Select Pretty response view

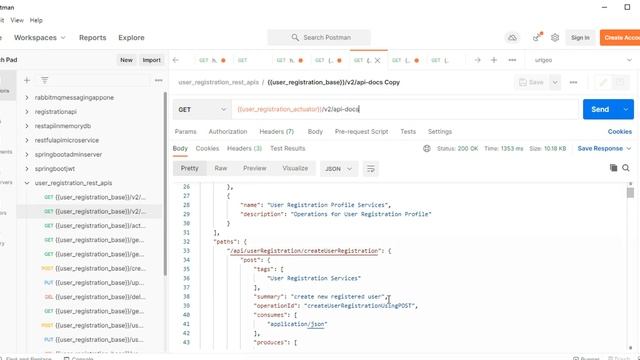189,169
